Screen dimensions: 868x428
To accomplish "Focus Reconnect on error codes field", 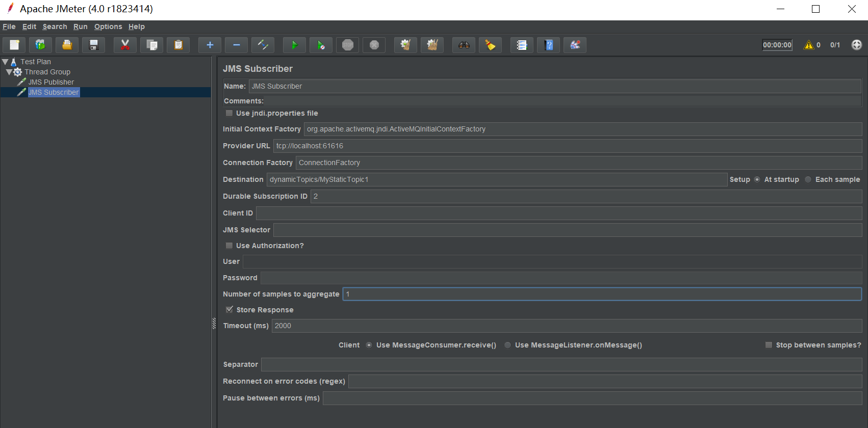I will tap(605, 381).
